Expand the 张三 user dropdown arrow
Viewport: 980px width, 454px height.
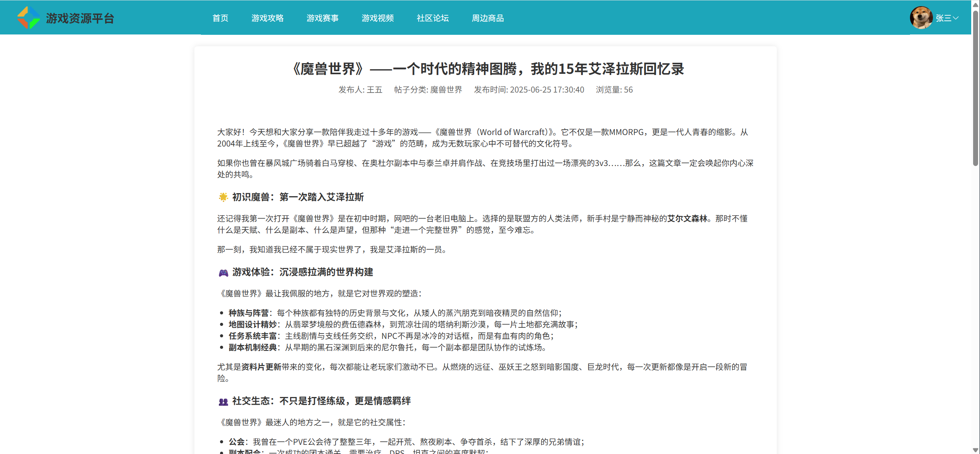956,18
